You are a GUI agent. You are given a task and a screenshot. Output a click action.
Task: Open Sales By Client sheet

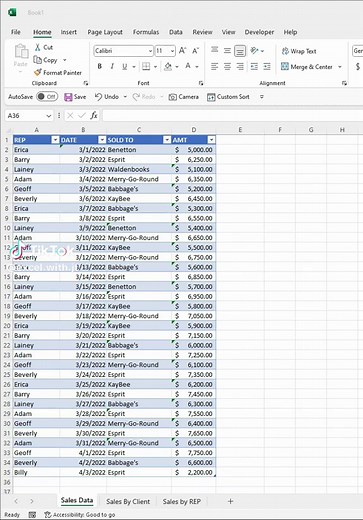[x=128, y=501]
